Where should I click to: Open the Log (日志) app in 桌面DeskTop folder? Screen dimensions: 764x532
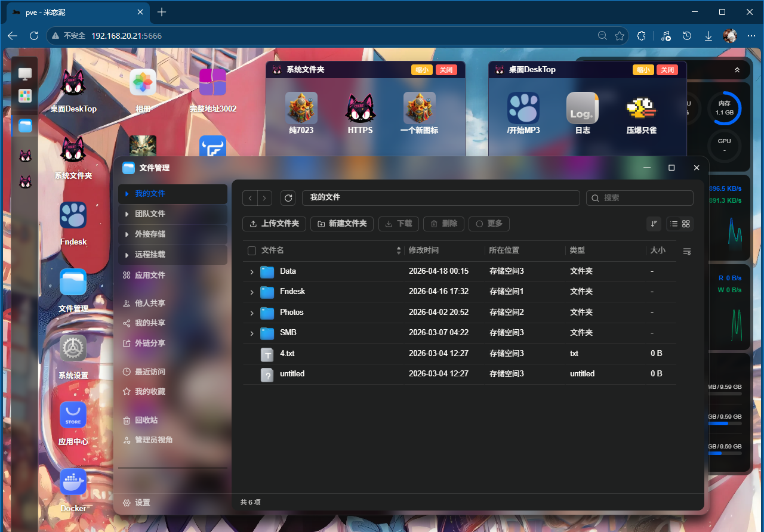(x=581, y=108)
